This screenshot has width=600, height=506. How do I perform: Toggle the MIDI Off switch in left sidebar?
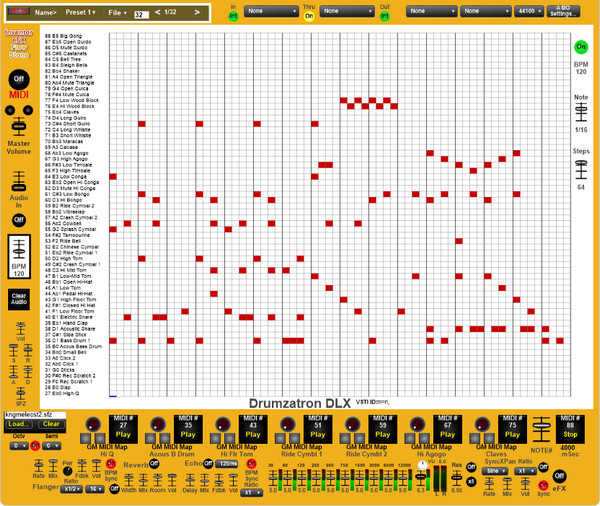[x=18, y=79]
